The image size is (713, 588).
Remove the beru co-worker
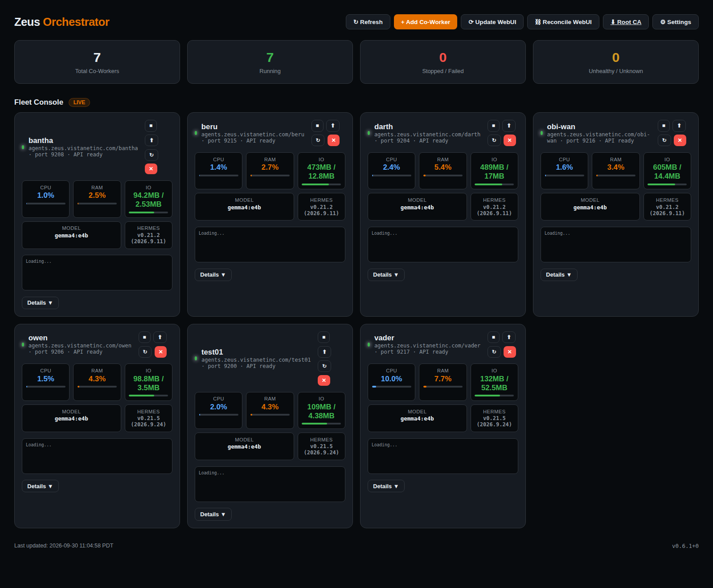click(x=333, y=140)
